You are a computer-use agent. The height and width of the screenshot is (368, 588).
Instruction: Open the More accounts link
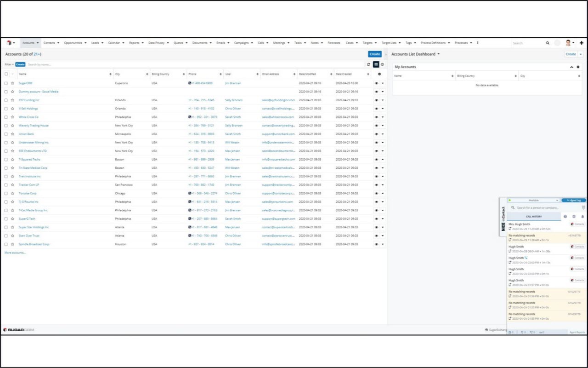click(x=15, y=253)
